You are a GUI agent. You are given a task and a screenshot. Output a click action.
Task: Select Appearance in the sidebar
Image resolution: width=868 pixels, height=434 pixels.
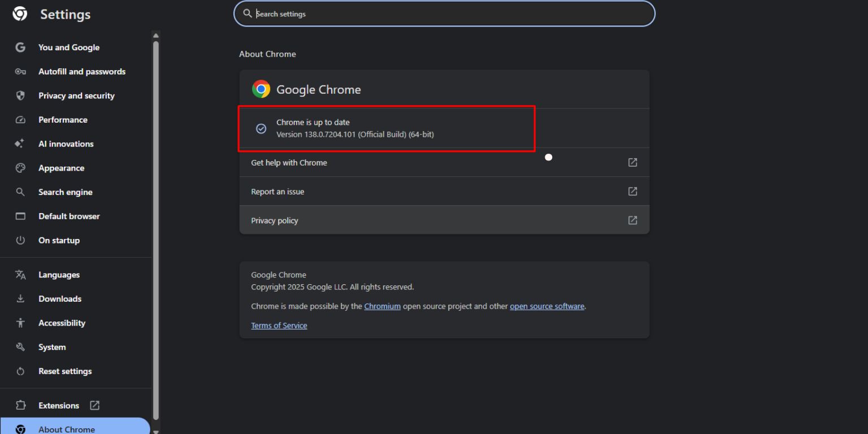(76, 168)
